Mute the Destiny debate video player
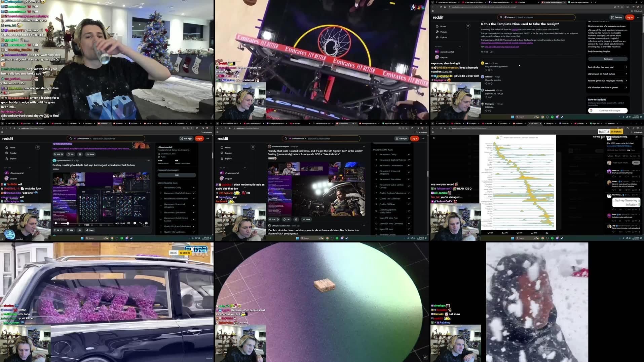Image resolution: width=644 pixels, height=362 pixels. (x=146, y=223)
